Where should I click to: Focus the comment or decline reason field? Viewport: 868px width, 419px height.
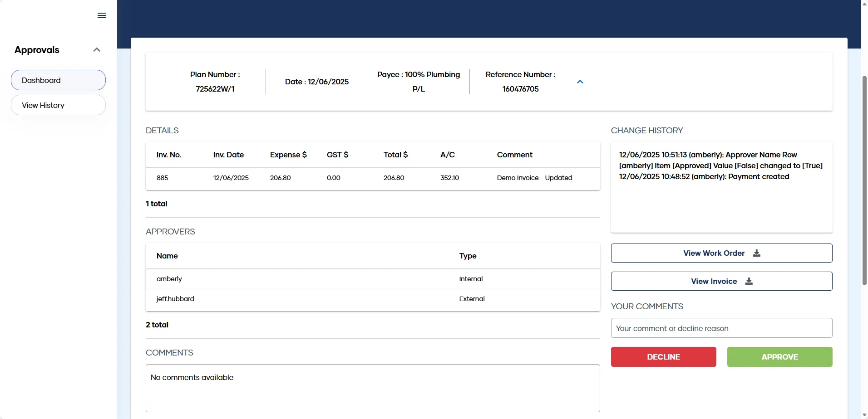pos(721,328)
